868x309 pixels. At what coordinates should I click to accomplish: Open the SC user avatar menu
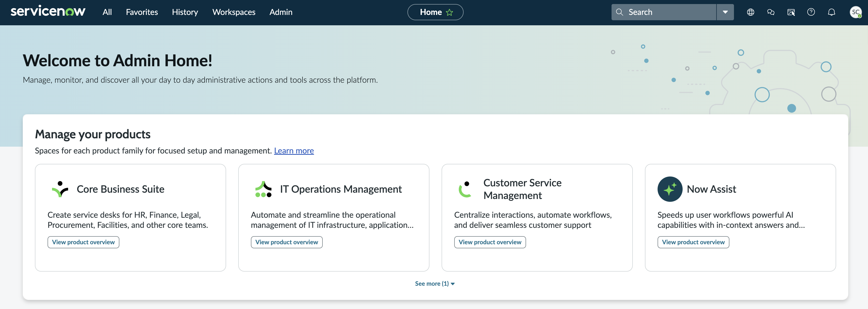856,12
